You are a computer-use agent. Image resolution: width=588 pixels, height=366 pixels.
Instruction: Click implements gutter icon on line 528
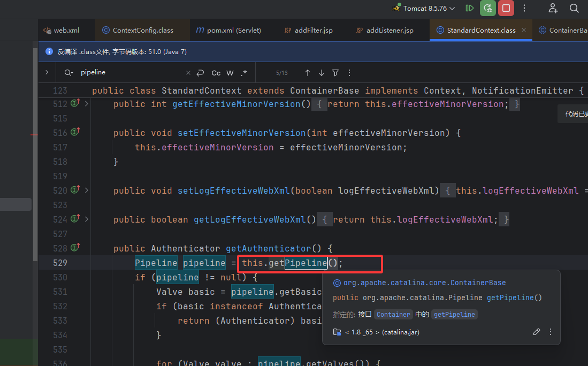click(75, 248)
